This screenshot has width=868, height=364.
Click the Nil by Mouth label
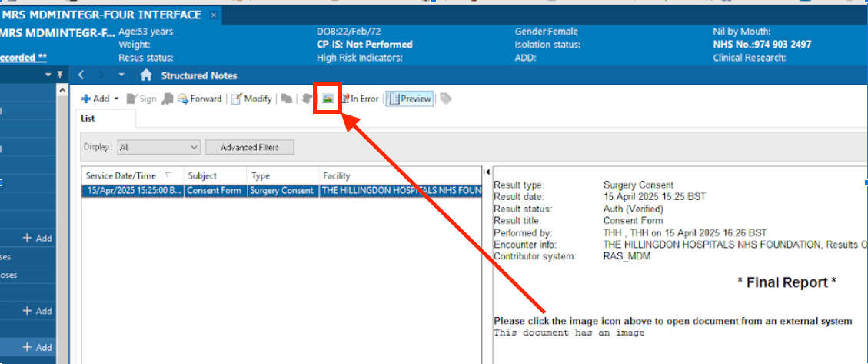[x=742, y=32]
